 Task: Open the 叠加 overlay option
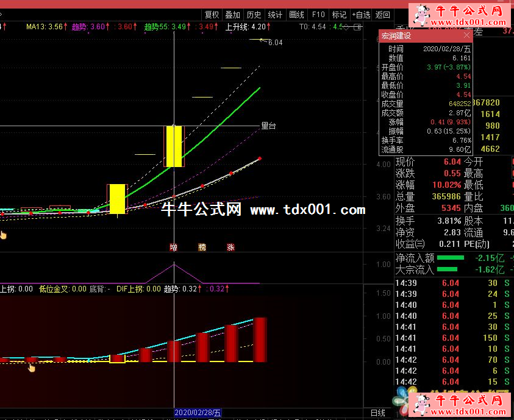coord(232,15)
